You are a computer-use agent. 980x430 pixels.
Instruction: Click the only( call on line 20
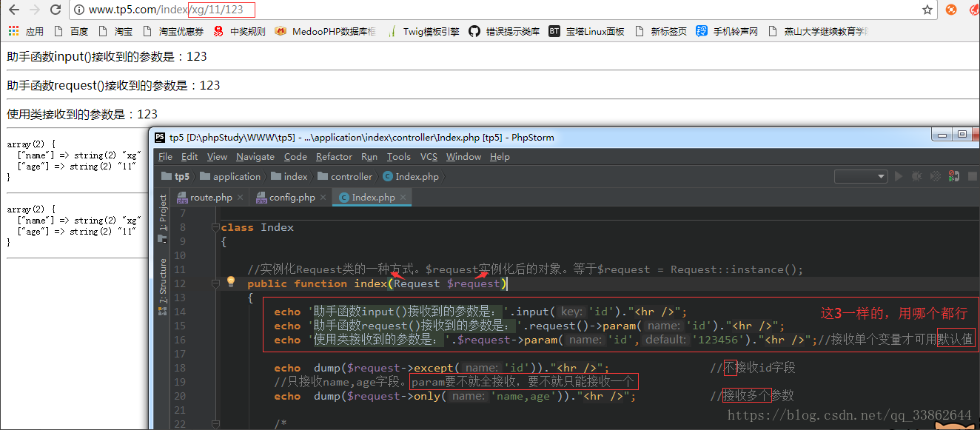click(x=431, y=396)
